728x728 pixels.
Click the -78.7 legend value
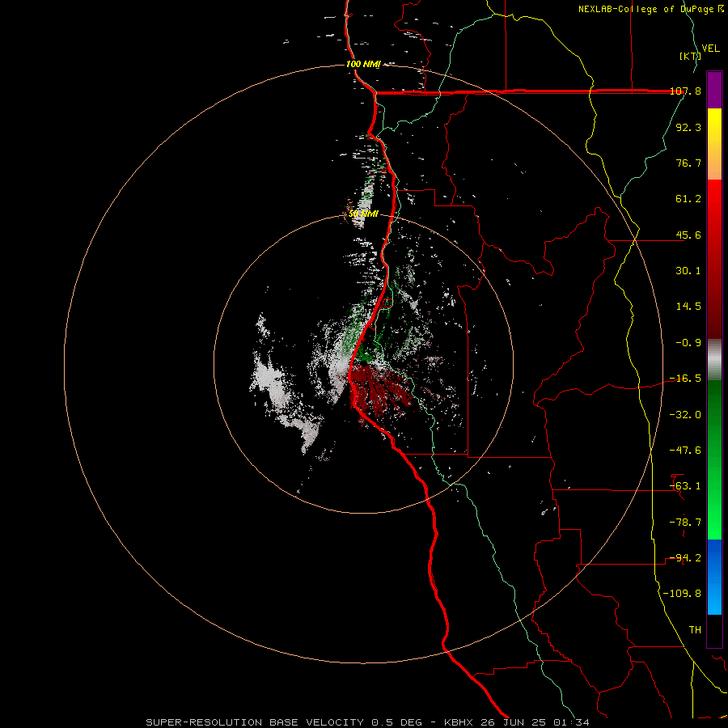click(686, 523)
